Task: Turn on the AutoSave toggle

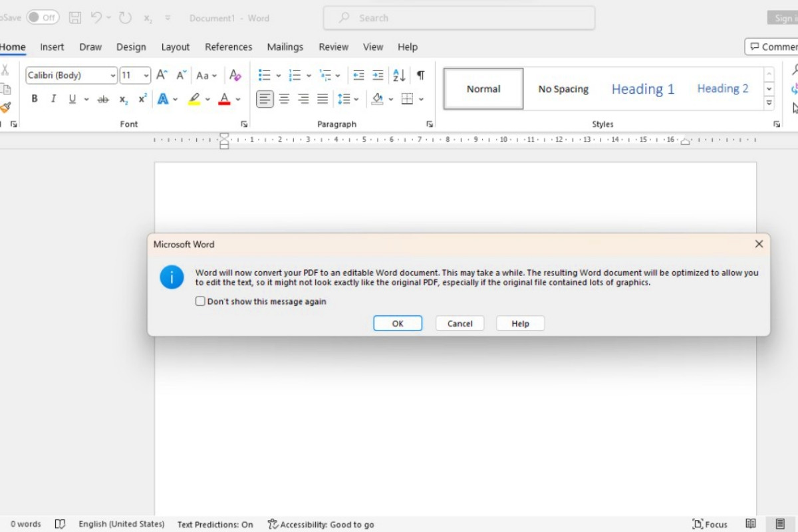Action: [x=43, y=18]
